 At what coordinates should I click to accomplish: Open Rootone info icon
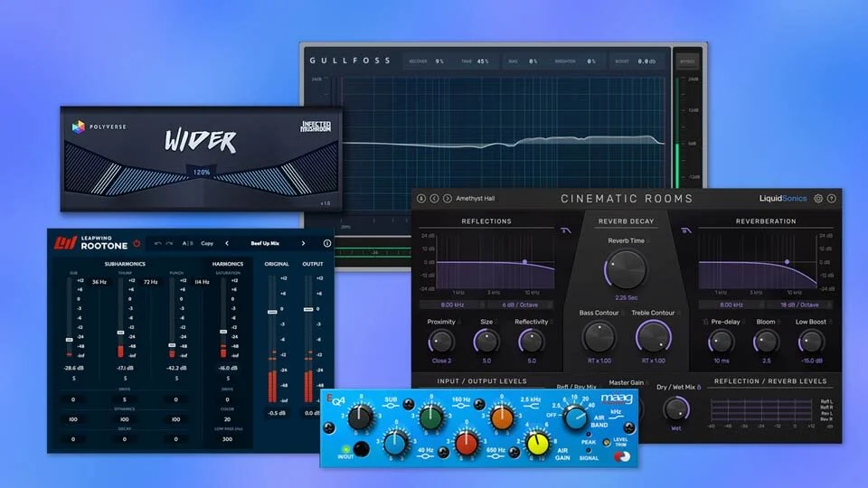pyautogui.click(x=327, y=243)
